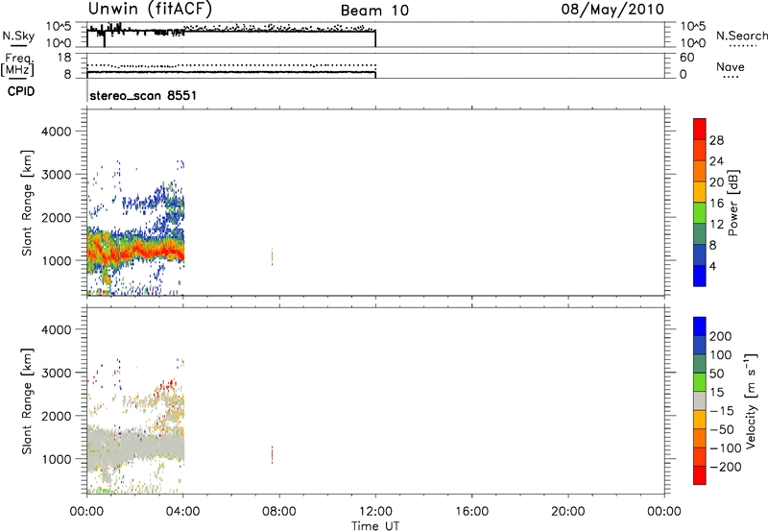Click the isolated red echo near 07:40 in Velocity panel
The image size is (768, 532).
click(x=272, y=454)
